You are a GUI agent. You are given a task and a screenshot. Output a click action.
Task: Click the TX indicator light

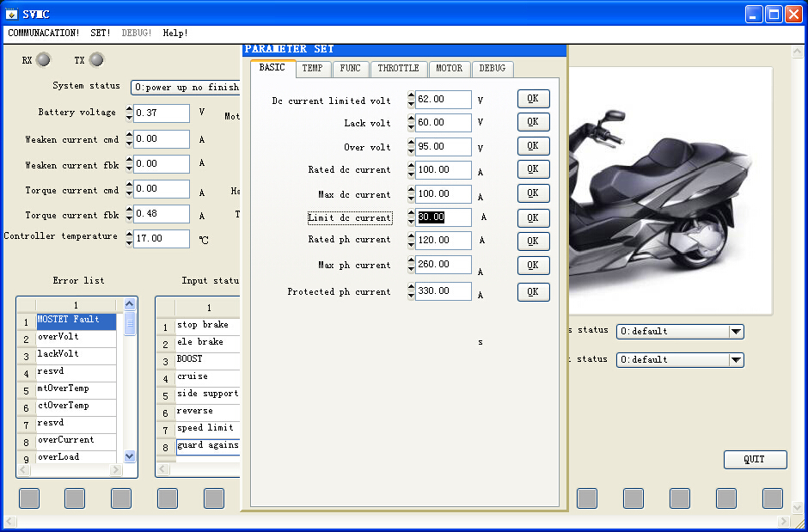[96, 60]
